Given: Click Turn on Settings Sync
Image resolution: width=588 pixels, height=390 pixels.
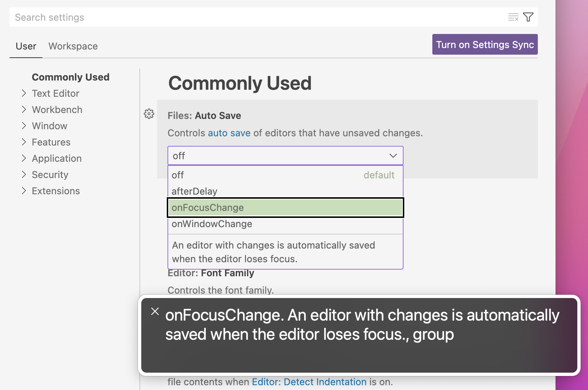Looking at the screenshot, I should tap(485, 44).
